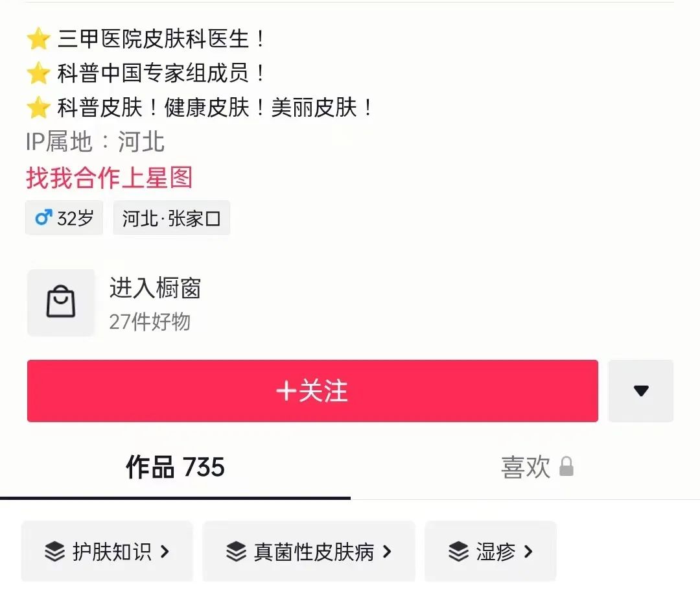The height and width of the screenshot is (603, 700).
Task: Click the star before 科普中国专家组成员
Action: [38, 73]
